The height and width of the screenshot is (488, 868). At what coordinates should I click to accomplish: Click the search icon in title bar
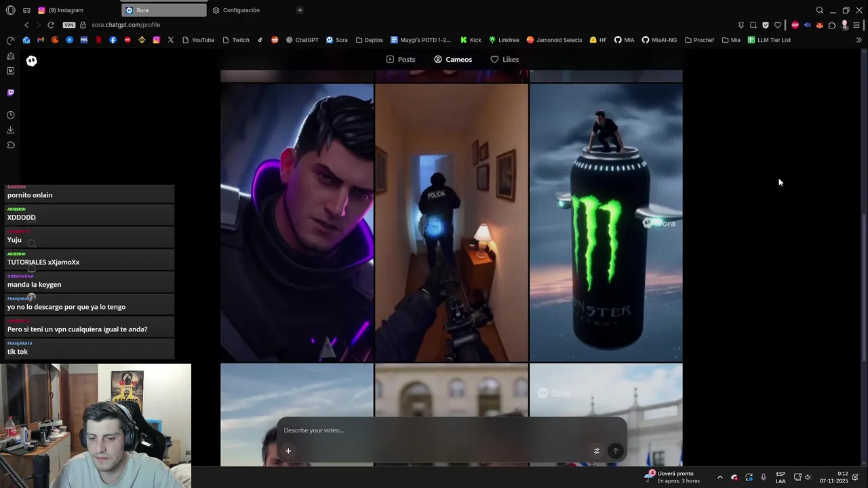click(819, 10)
